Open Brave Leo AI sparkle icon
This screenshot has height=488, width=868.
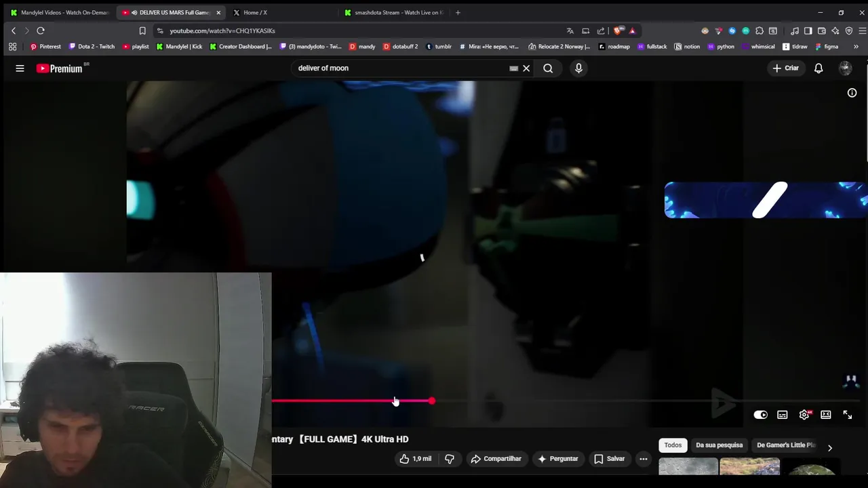[835, 30]
